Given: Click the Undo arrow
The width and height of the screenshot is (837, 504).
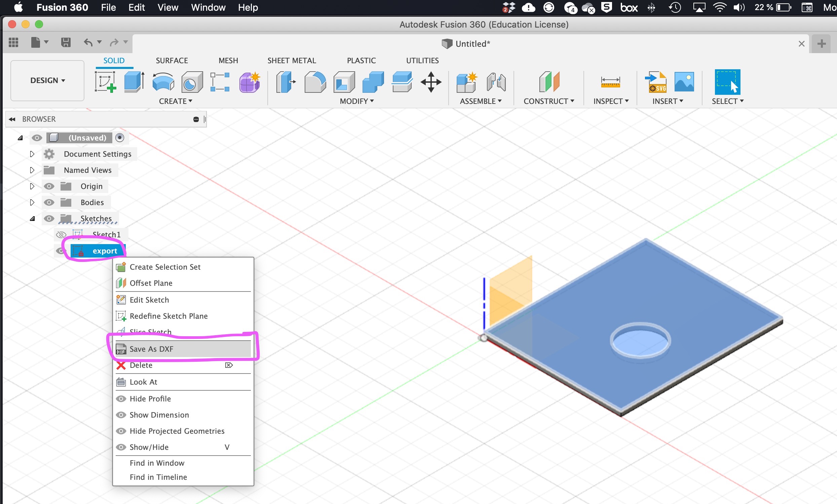Looking at the screenshot, I should point(88,42).
